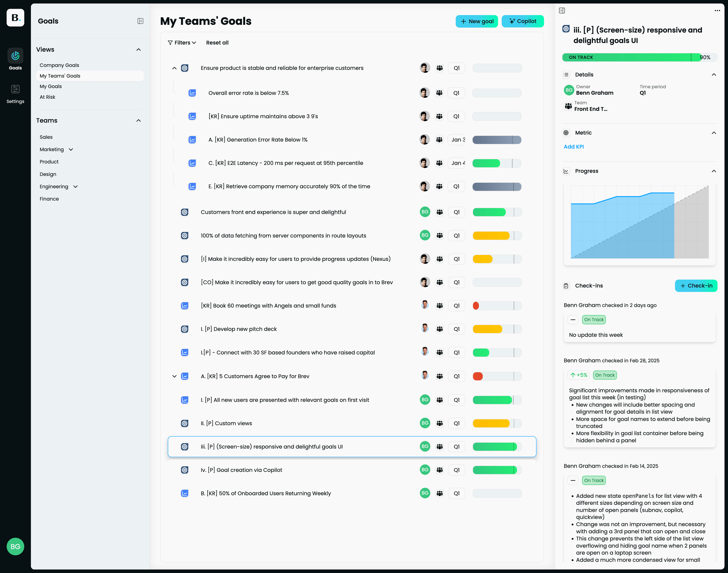The height and width of the screenshot is (573, 728).
Task: Expand the Marketing team chevron
Action: point(71,150)
